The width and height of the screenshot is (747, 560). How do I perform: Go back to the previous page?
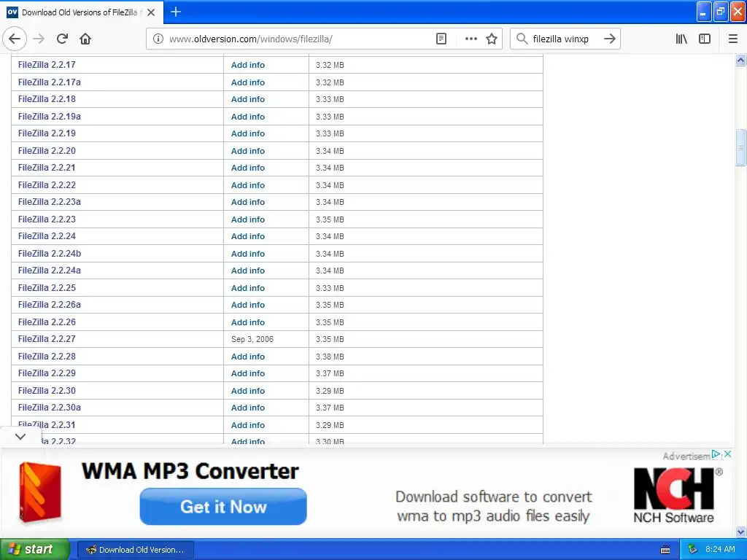(15, 39)
